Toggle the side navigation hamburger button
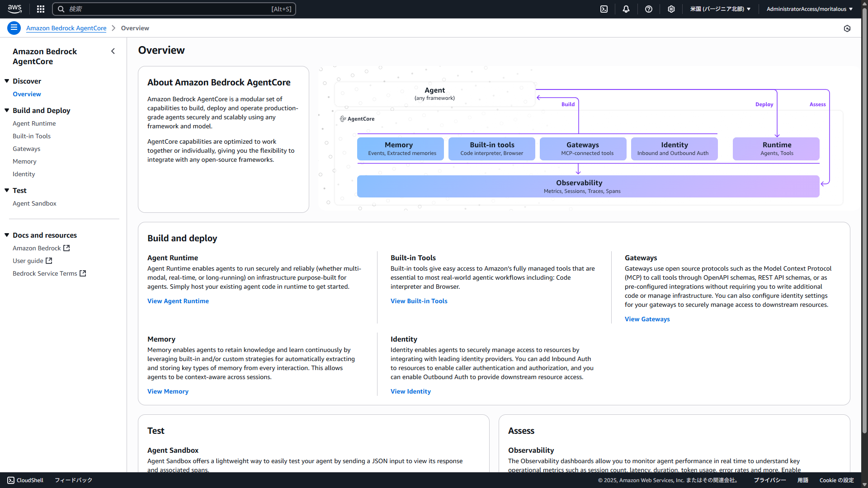 (x=14, y=28)
